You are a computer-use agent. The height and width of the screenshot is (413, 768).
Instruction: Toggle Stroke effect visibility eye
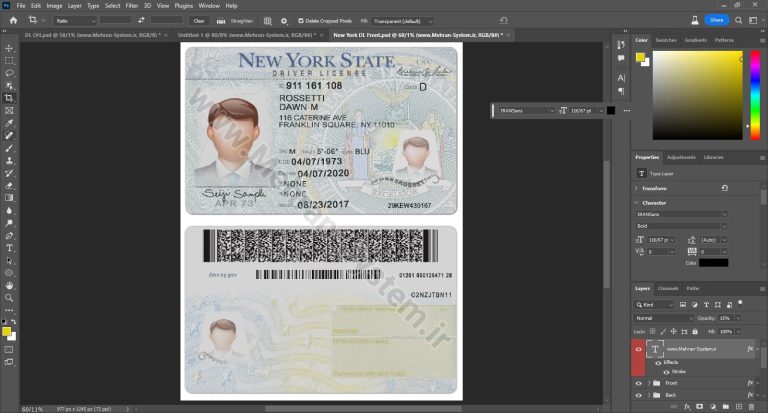(666, 372)
